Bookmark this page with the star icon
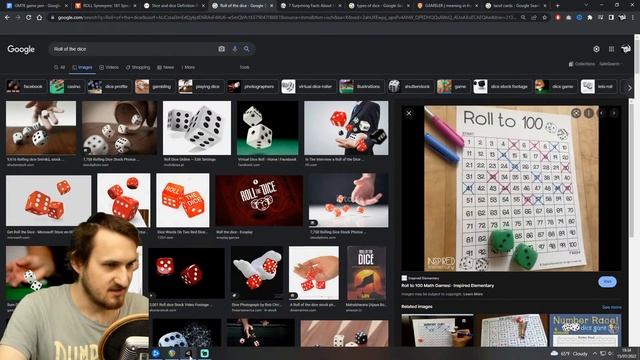The height and width of the screenshot is (360, 640). 544,18
